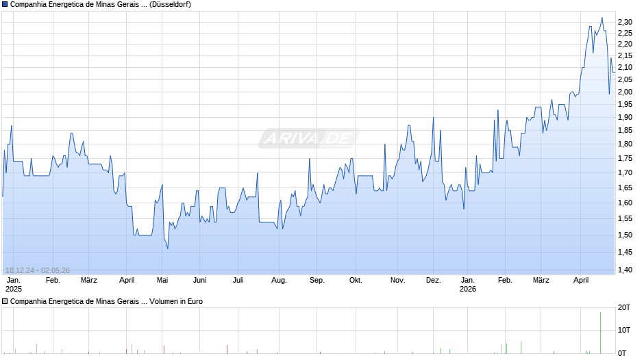Click the volume axis label 20T

(x=624, y=308)
